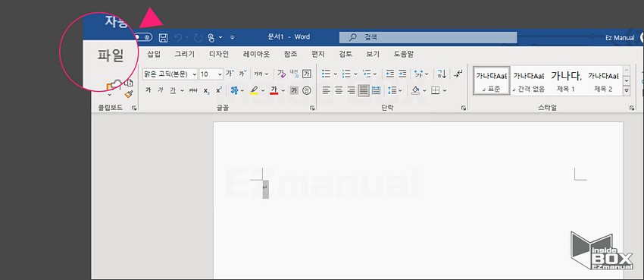
Task: Click the Copy icon in clipboard group
Action: [129, 83]
